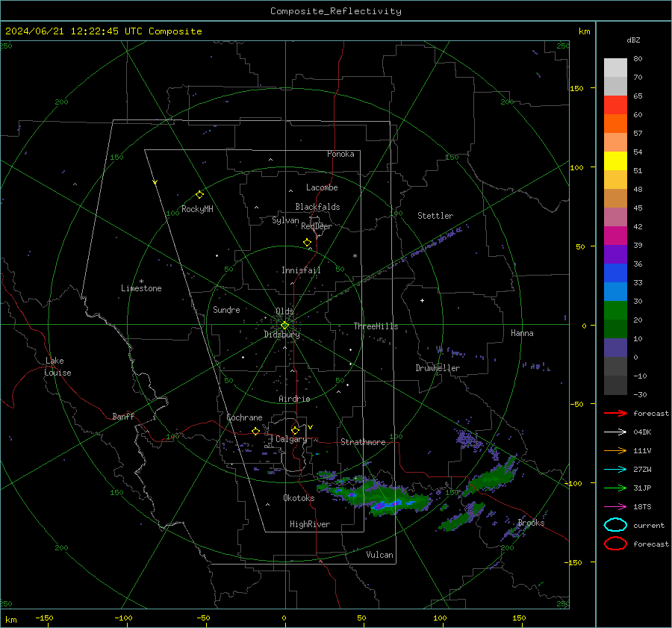
Task: Select the slate purple 0-10 dBZ swatch
Action: pos(615,348)
